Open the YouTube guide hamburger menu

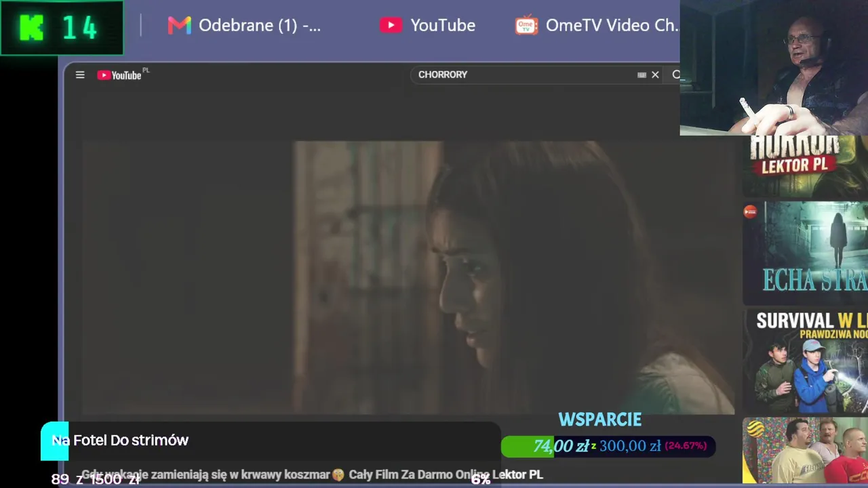tap(80, 75)
